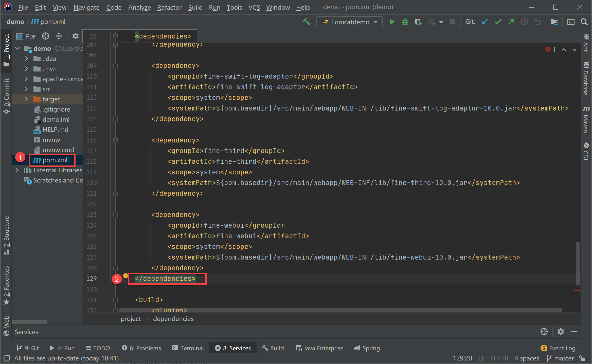Click the locate target icon in Project panel
The width and height of the screenshot is (592, 364).
[x=46, y=36]
